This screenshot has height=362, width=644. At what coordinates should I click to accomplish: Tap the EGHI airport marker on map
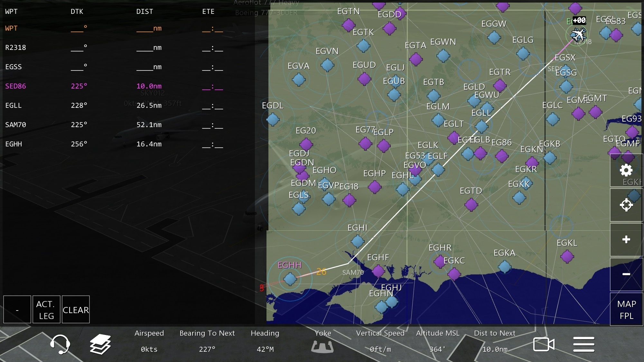358,241
